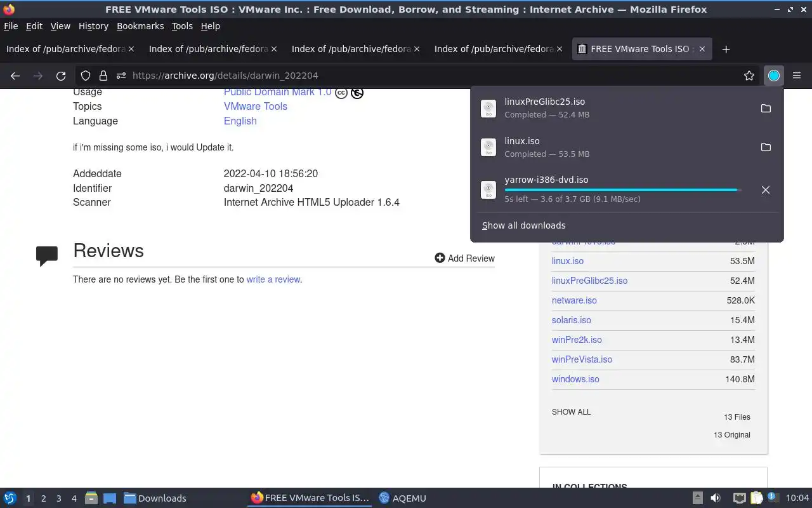Switch to workspace 3 in the pager
This screenshot has width=812, height=508.
(x=59, y=498)
